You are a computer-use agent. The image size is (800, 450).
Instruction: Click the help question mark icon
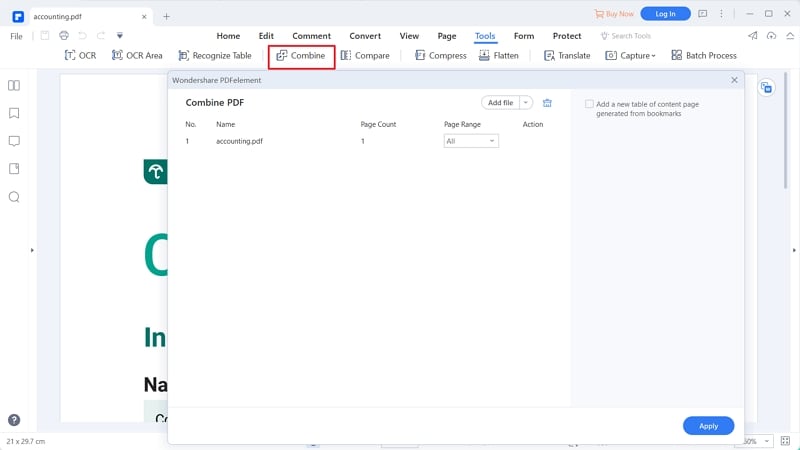click(14, 420)
